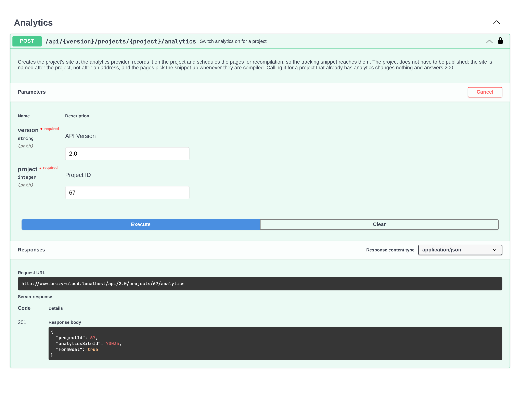Click the Responses section heading
514x420 pixels.
(x=31, y=250)
